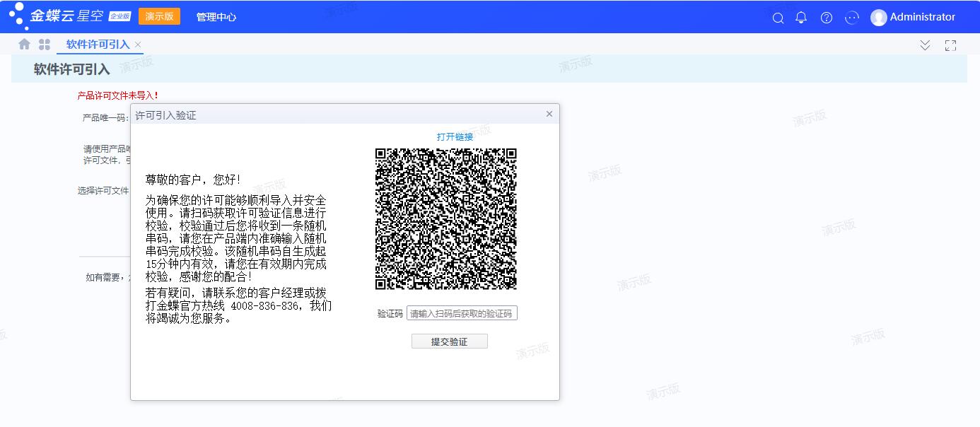Open notifications via the bell icon
980x427 pixels.
[801, 18]
